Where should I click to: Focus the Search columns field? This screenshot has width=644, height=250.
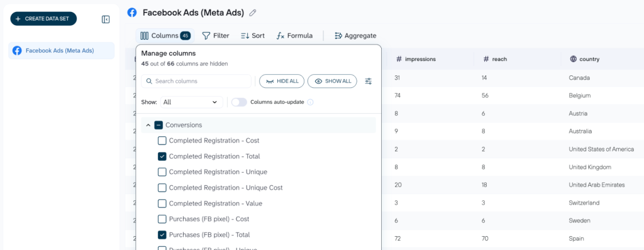point(196,81)
